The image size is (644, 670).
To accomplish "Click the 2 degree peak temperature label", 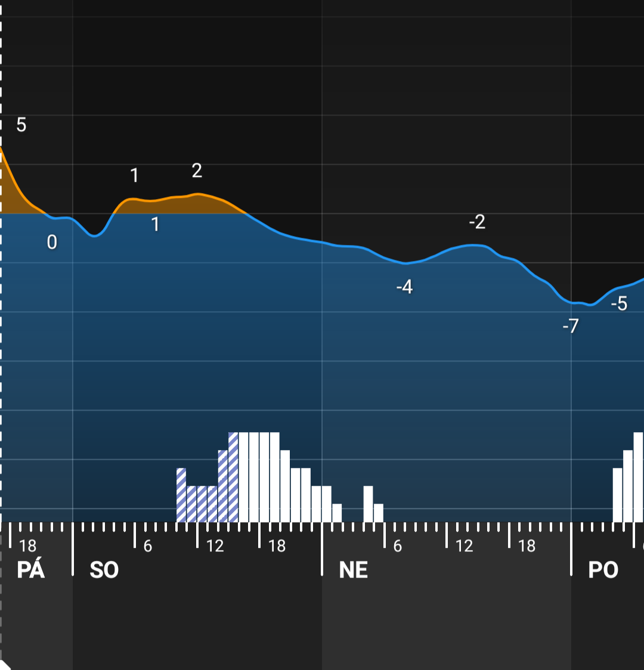I will pos(197,171).
